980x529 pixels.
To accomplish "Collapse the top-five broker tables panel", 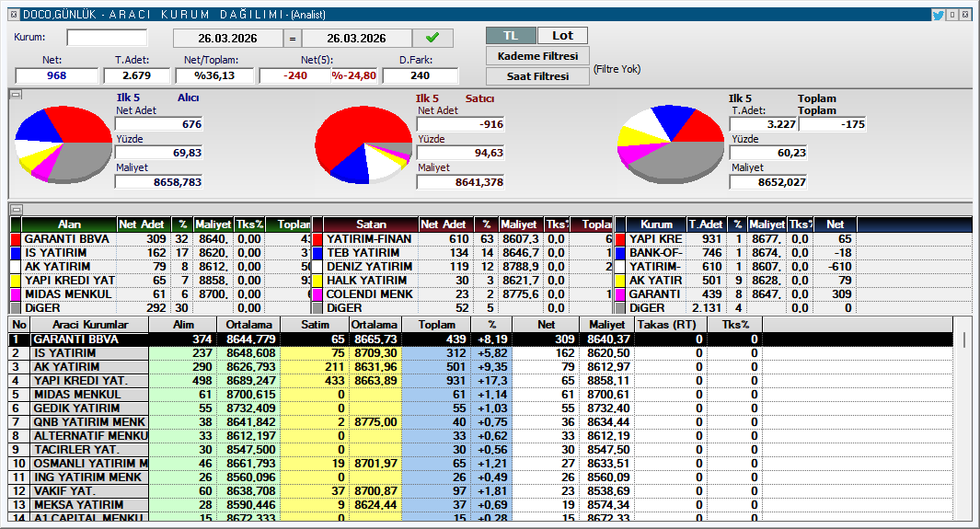I will pyautogui.click(x=15, y=209).
